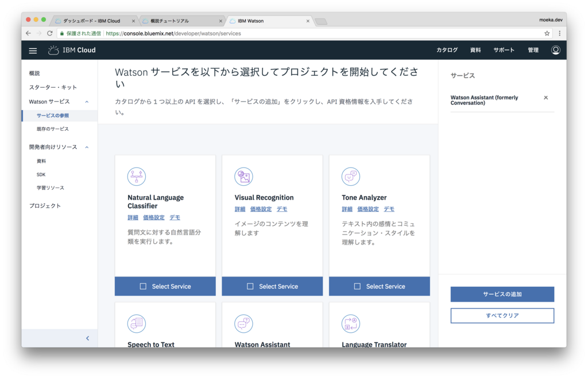Open 詳細 link for Natural Language Classifier
Screen dimensions: 588x378
[133, 217]
